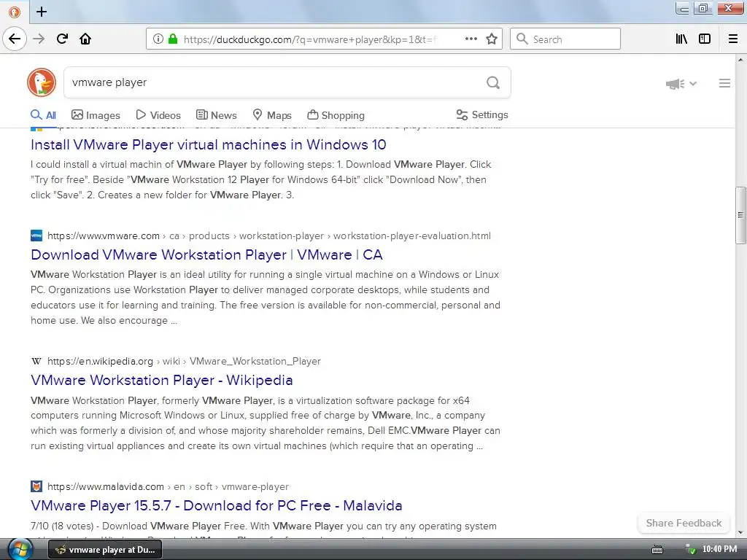Click the address bar URL text
Screen dimensions: 747x560
(x=310, y=39)
